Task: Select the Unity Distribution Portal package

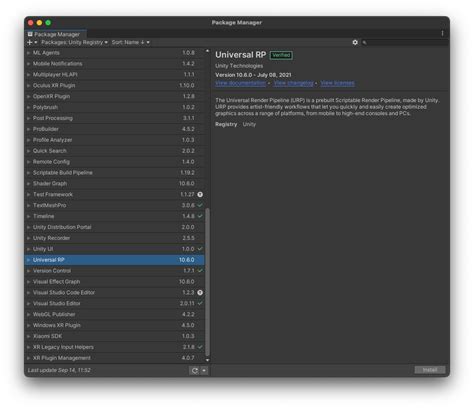Action: coord(115,227)
